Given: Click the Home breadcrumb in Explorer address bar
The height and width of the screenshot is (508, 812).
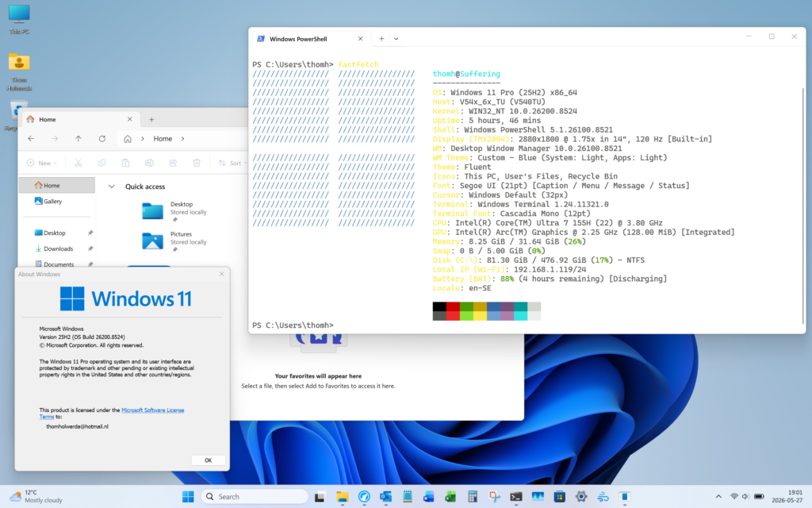Looking at the screenshot, I should click(x=163, y=138).
